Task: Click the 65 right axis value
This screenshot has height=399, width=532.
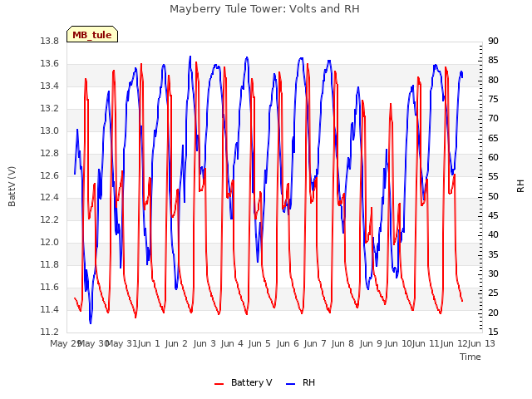Action: point(493,138)
